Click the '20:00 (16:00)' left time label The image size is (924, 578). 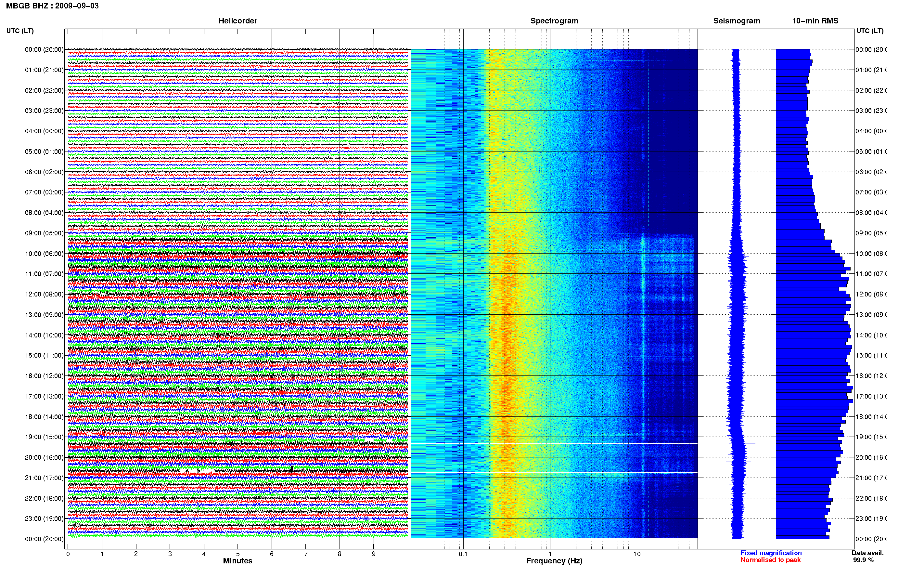coord(44,457)
